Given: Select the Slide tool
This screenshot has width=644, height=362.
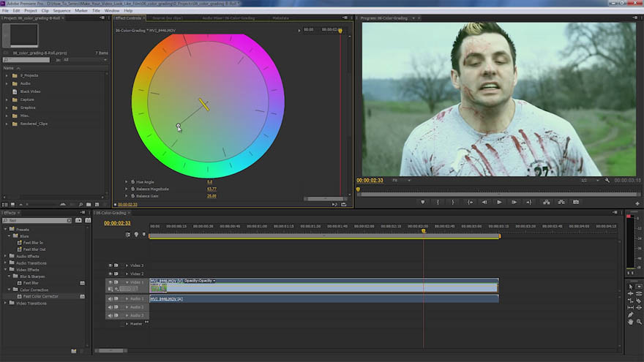Looking at the screenshot, I should (x=639, y=307).
